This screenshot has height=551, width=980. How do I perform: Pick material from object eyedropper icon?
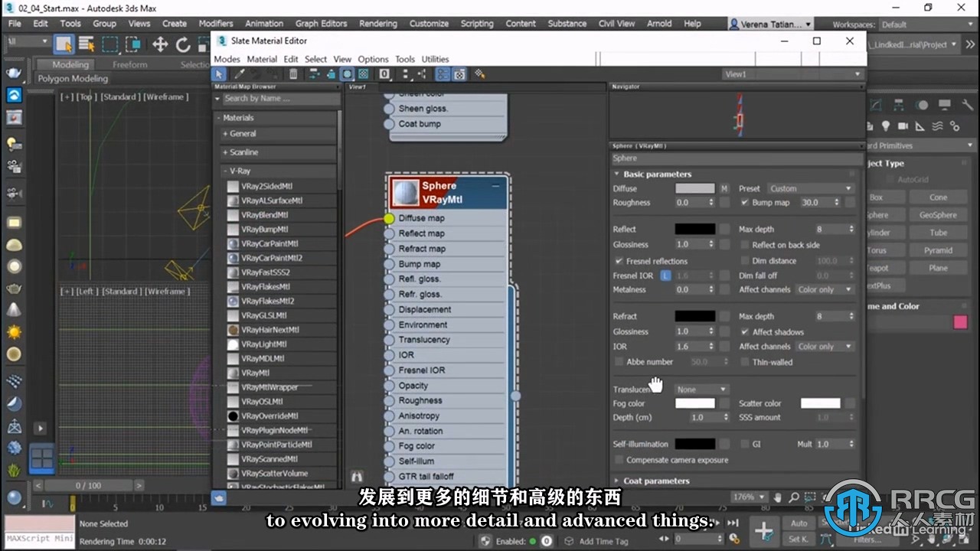pos(239,74)
